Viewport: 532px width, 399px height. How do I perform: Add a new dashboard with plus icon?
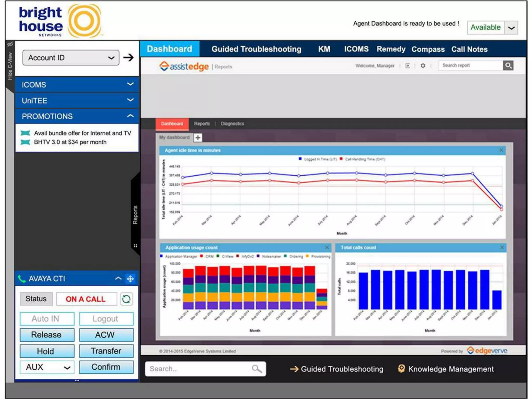(x=198, y=138)
